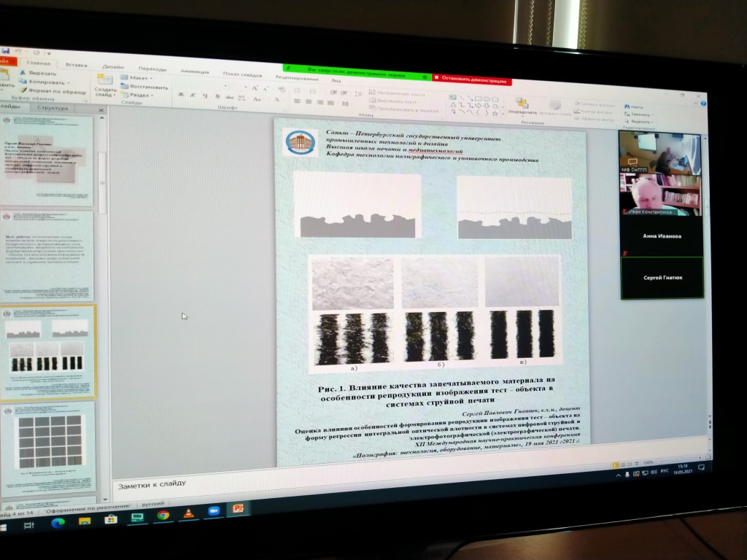Click the Arrange (Упорядочить) icon

[522, 103]
